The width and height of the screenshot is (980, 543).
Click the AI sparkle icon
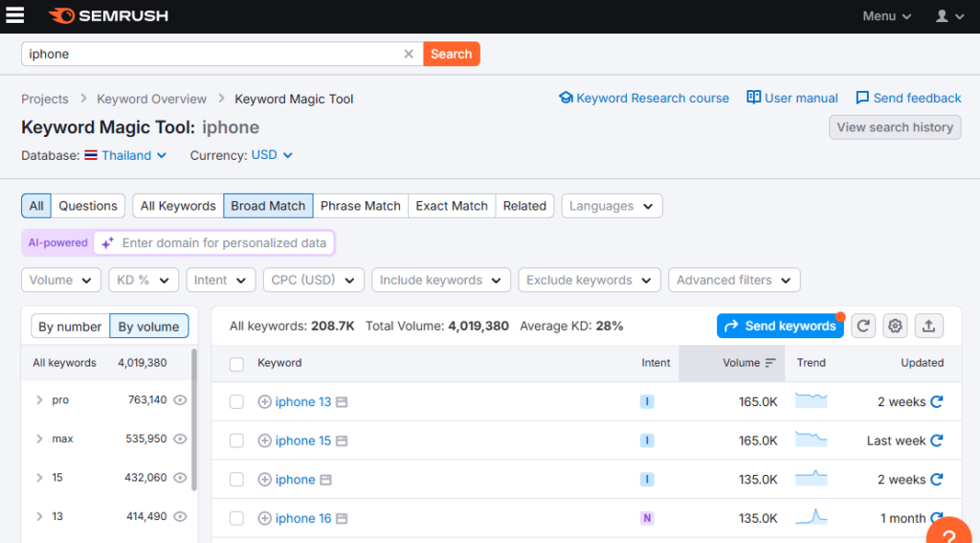pos(107,242)
